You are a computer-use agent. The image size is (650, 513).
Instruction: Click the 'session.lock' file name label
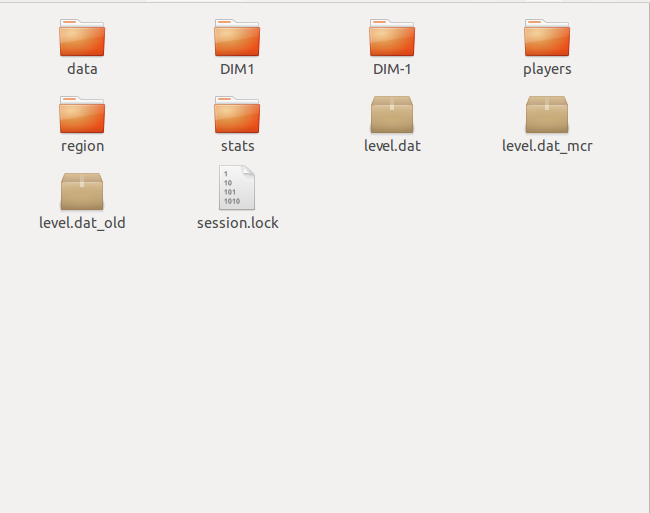(237, 223)
